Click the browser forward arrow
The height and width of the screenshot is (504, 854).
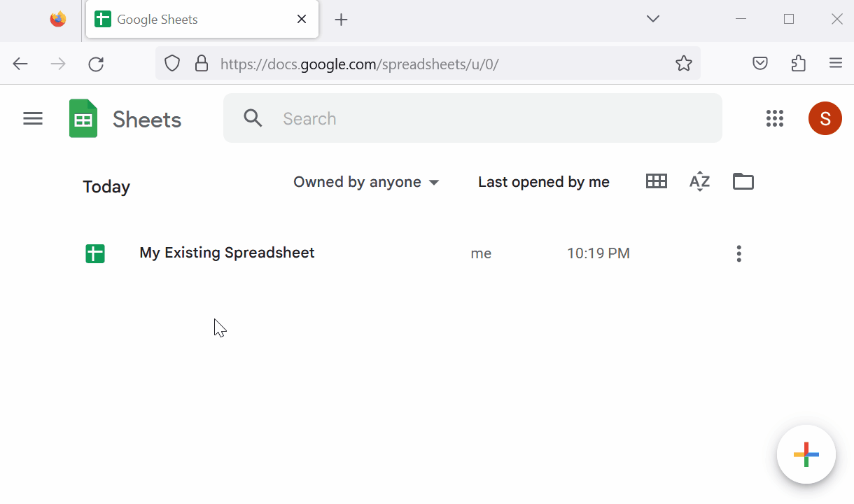pyautogui.click(x=58, y=64)
